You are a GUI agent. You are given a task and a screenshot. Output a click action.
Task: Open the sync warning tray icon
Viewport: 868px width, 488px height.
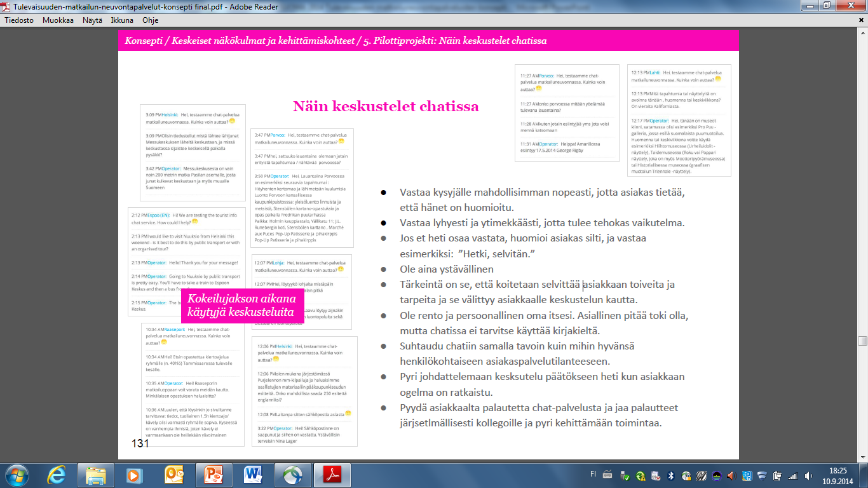pos(641,475)
